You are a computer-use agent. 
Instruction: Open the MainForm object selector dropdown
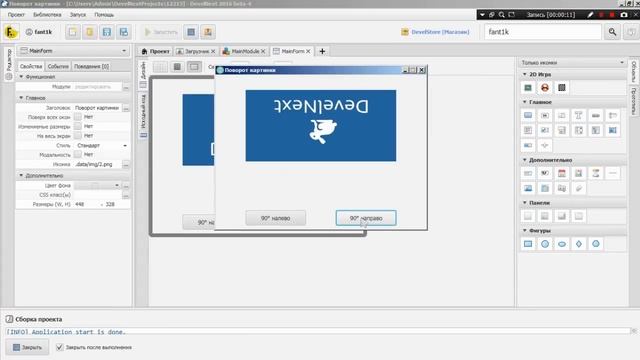(73, 51)
